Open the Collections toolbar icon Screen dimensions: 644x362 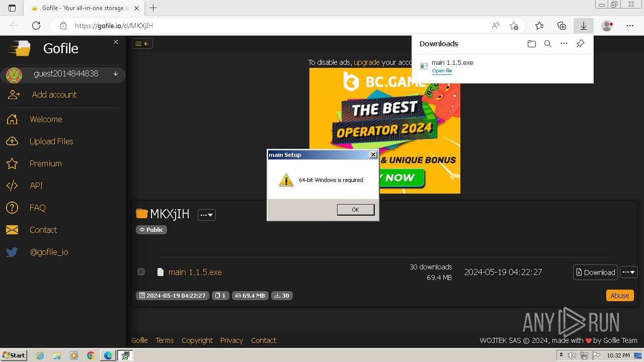tap(561, 26)
